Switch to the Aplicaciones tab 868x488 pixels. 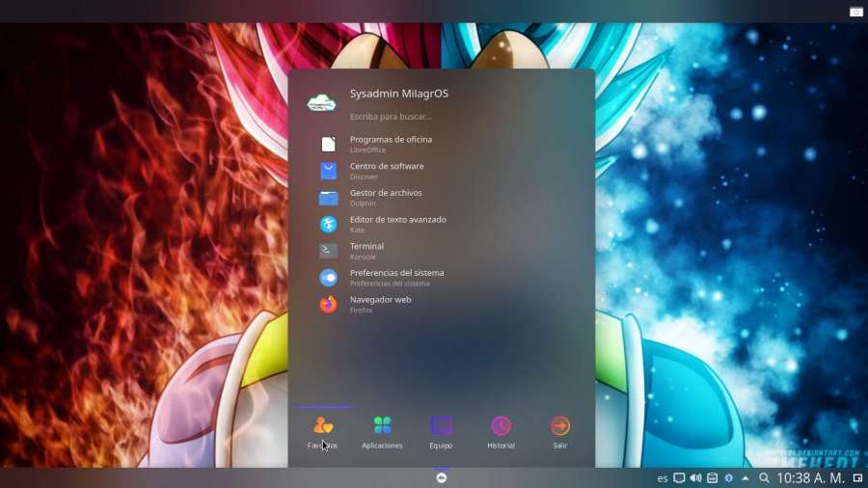pyautogui.click(x=382, y=431)
